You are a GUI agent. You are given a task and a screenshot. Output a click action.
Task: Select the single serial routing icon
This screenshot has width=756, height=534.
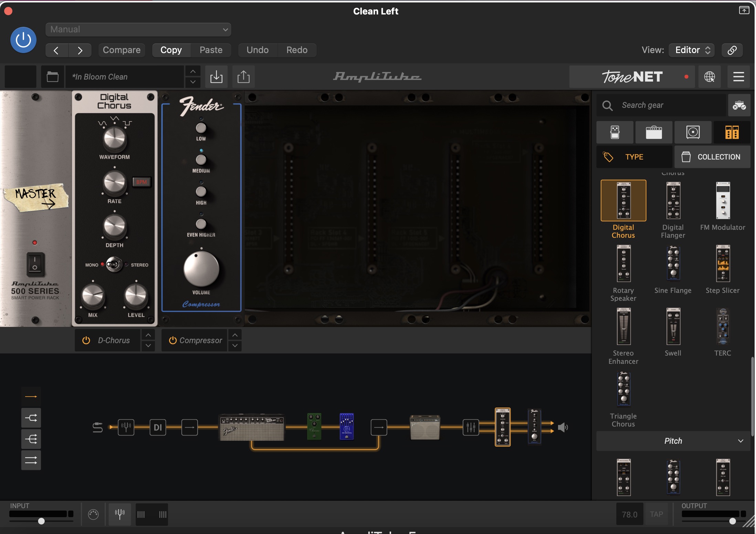31,397
